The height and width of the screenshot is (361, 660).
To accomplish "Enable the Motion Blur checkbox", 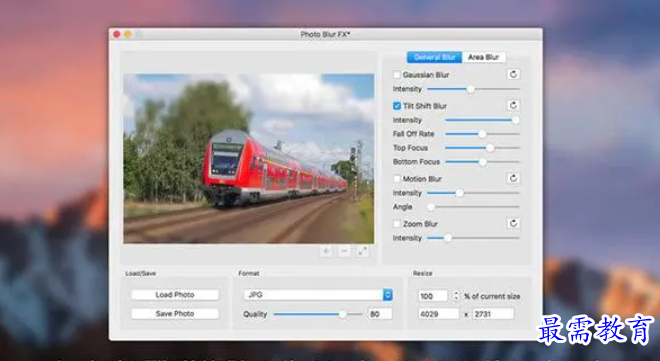I will point(397,179).
